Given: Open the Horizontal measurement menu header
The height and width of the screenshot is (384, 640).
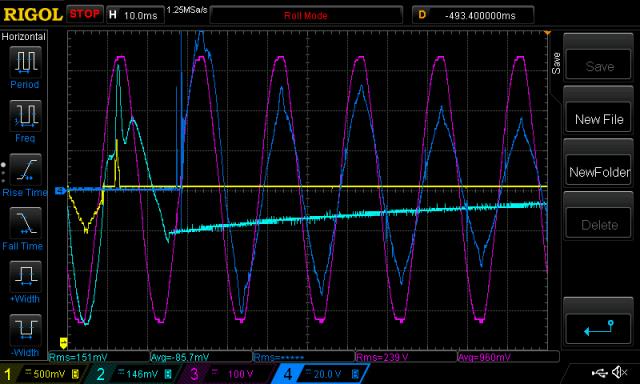Looking at the screenshot, I should 24,37.
